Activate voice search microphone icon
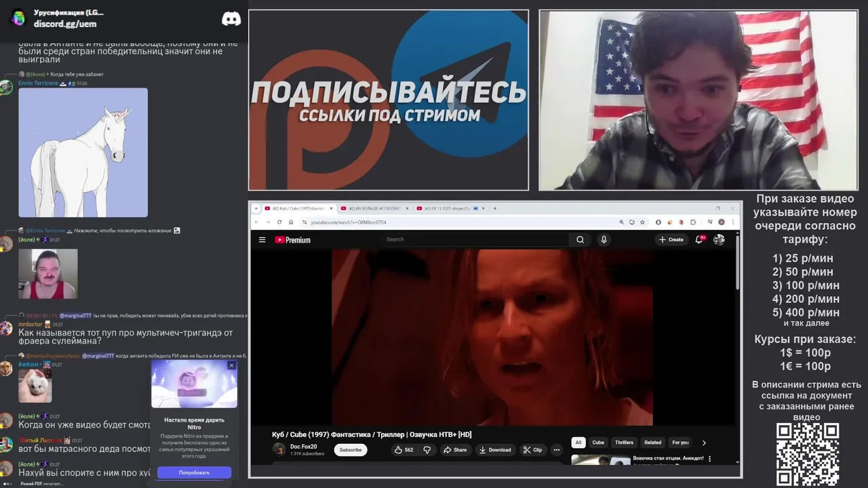This screenshot has height=488, width=868. (x=604, y=239)
